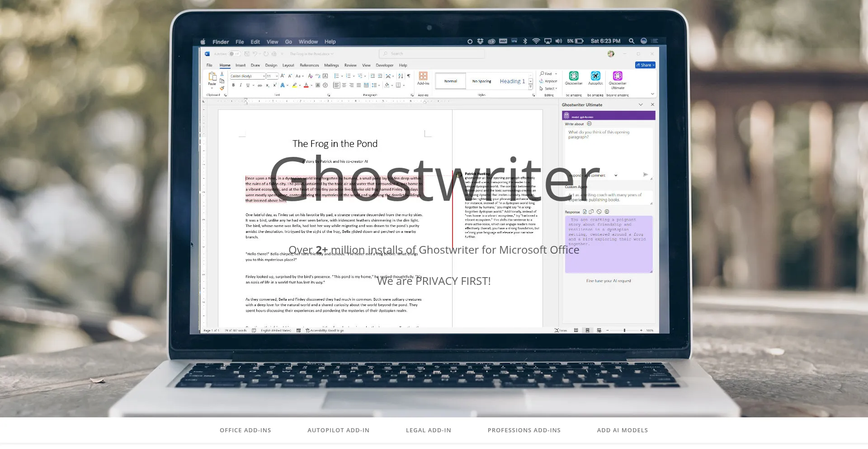Switch to the Developer ribbon tab
This screenshot has height=449, width=868.
(384, 66)
